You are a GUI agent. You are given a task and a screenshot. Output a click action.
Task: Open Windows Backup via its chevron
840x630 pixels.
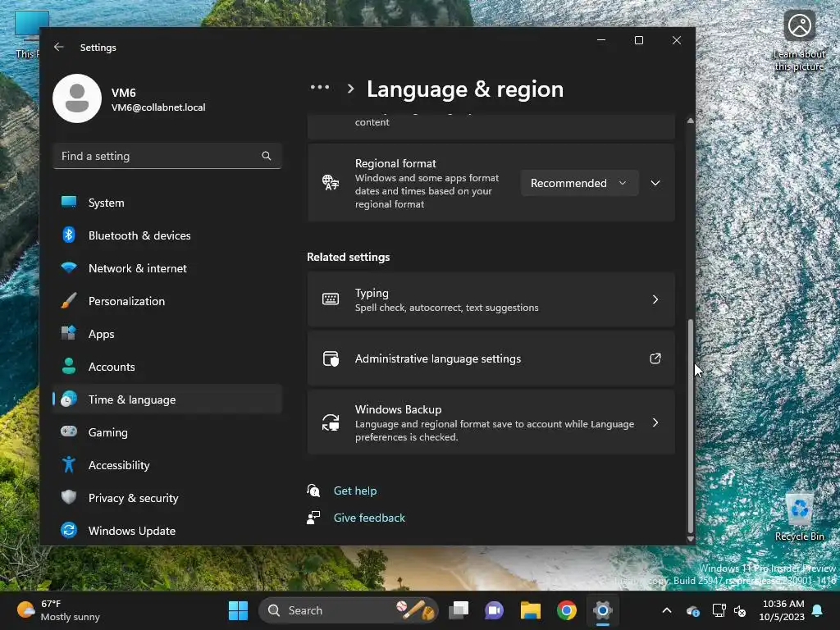655,422
